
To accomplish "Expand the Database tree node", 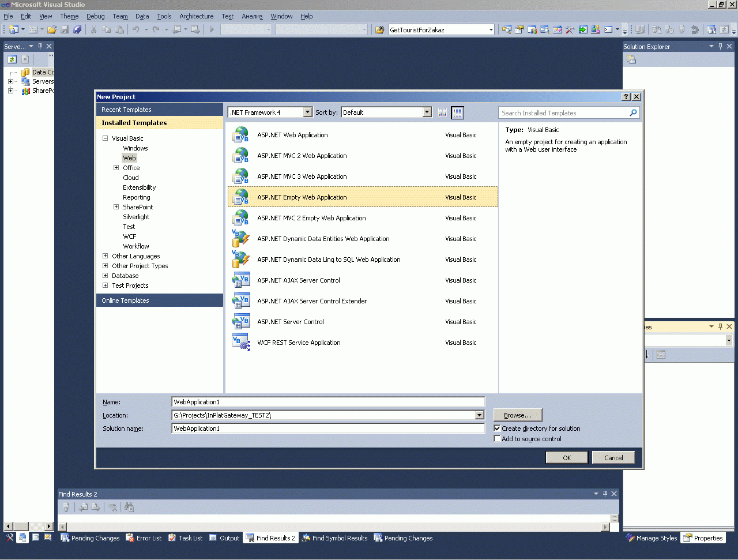I will point(106,276).
